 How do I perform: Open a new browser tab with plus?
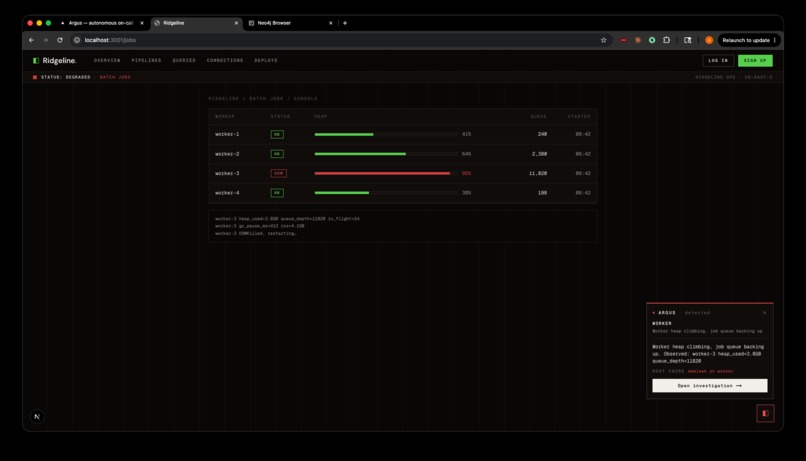[x=345, y=23]
